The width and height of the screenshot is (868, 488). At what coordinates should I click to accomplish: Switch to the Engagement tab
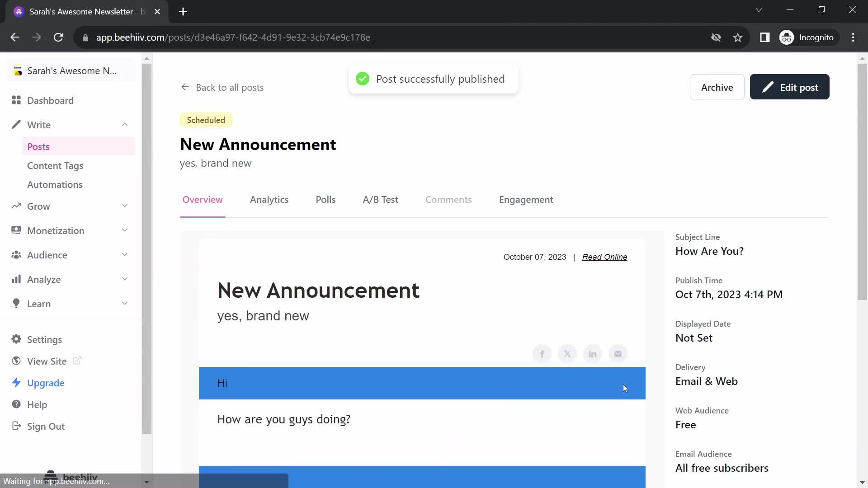(x=526, y=199)
